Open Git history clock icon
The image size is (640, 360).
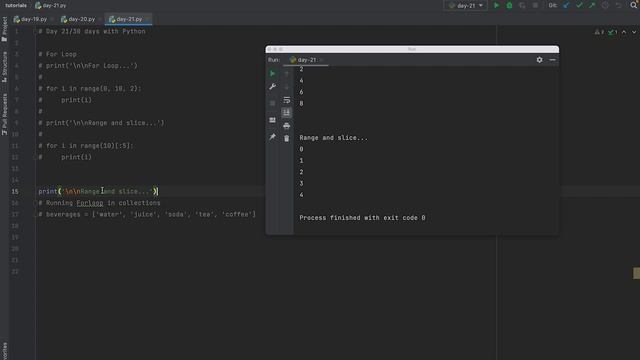click(x=605, y=5)
